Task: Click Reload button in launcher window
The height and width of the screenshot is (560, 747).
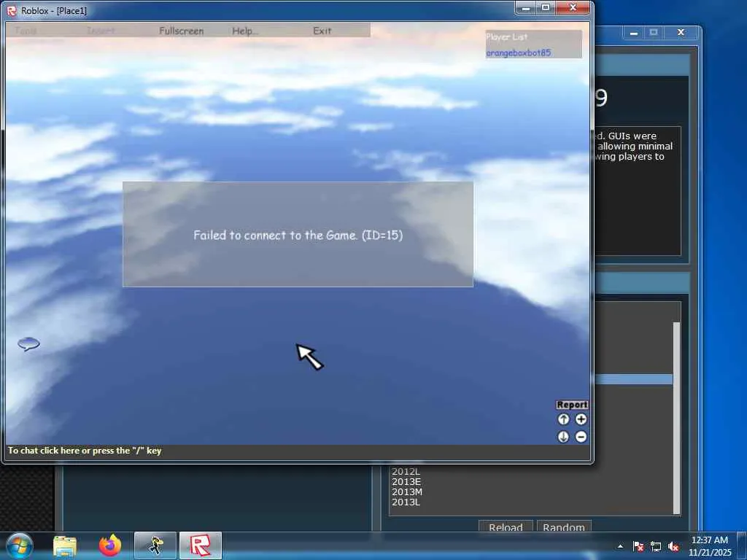Action: (x=506, y=526)
